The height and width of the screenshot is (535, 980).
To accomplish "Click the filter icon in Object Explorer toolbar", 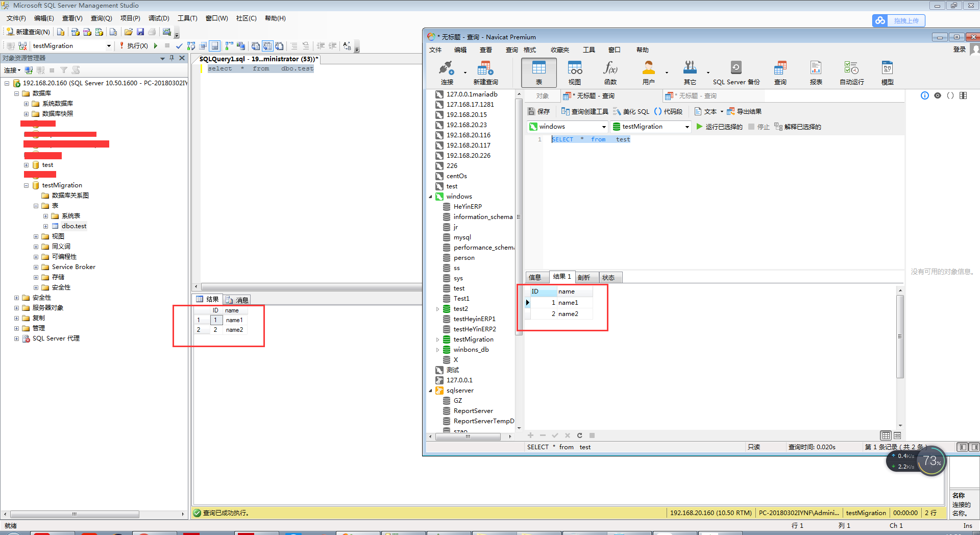I will coord(64,70).
